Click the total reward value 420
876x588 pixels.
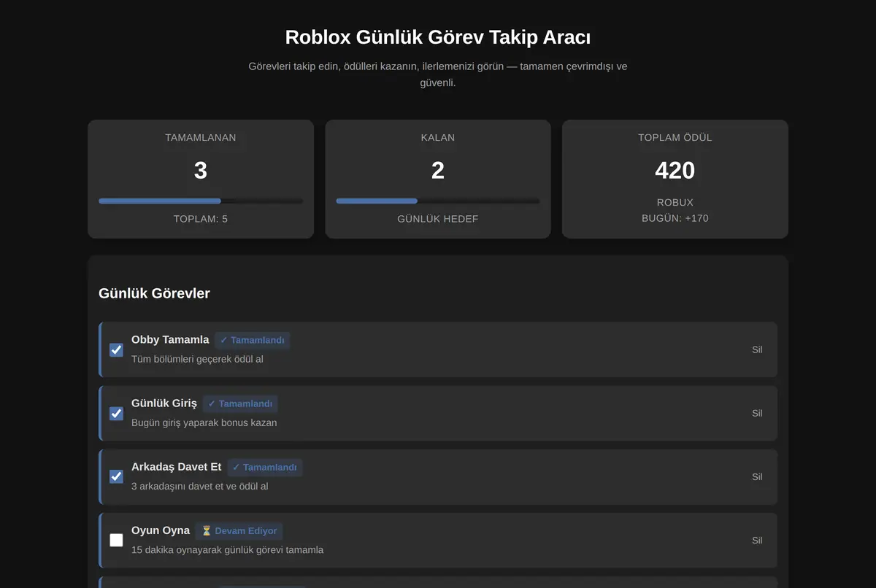675,171
